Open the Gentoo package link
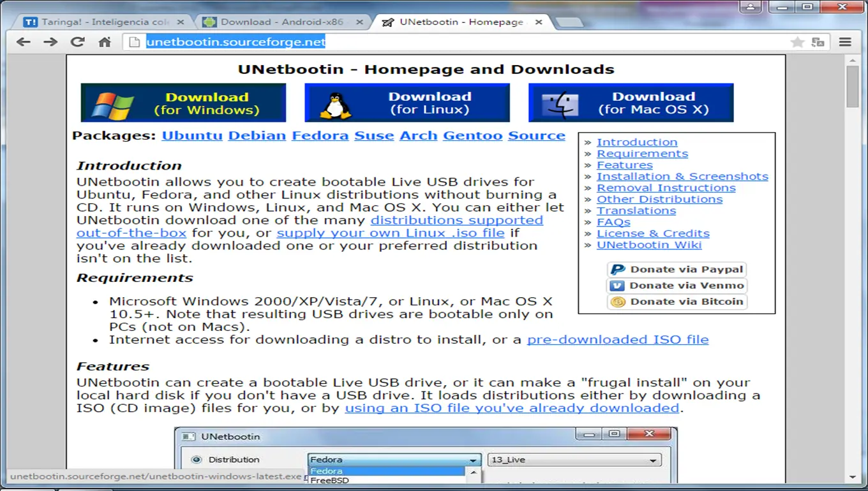The width and height of the screenshot is (868, 491). [473, 136]
